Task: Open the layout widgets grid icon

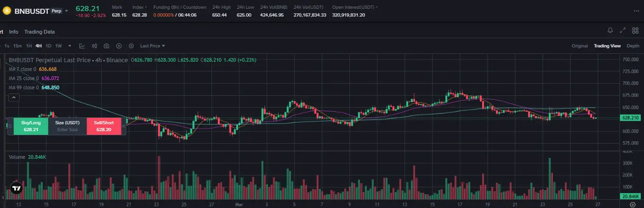Action: coord(635,31)
